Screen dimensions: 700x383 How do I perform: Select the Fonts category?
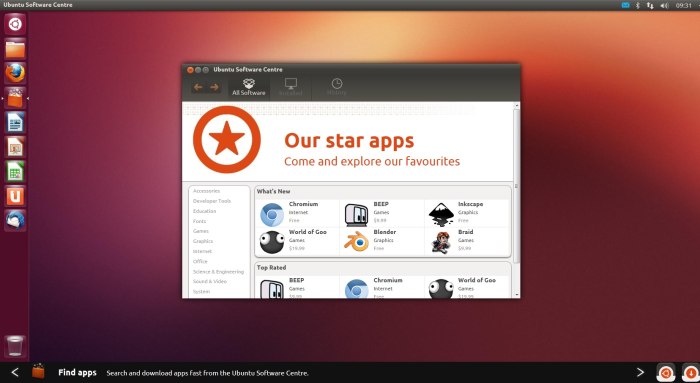click(200, 221)
